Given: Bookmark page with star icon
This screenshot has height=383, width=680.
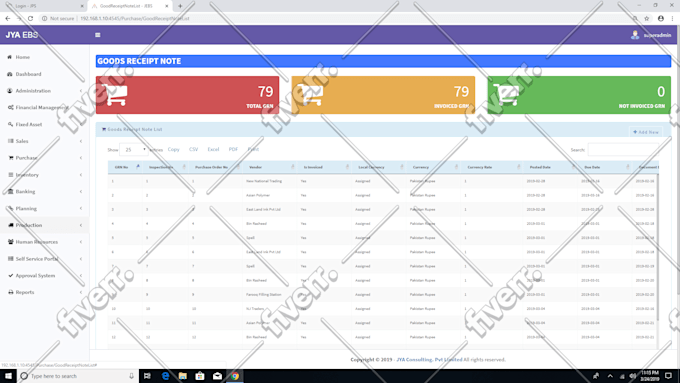Looking at the screenshot, I should coord(647,19).
